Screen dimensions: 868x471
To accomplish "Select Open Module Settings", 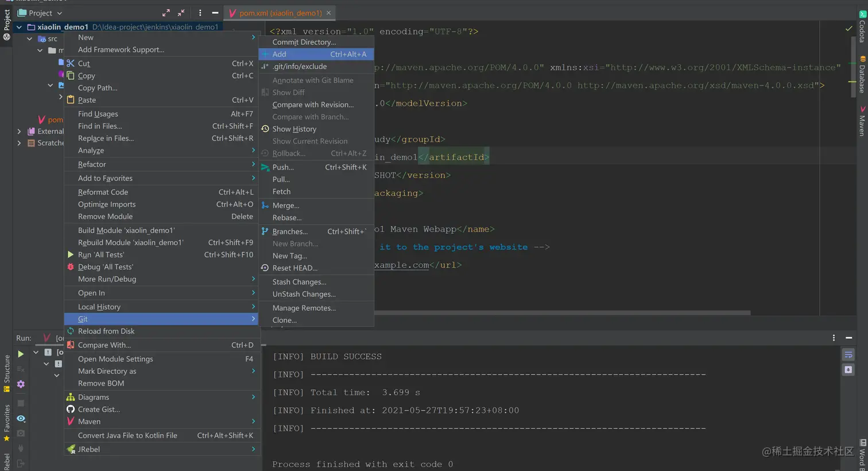I will [161, 359].
